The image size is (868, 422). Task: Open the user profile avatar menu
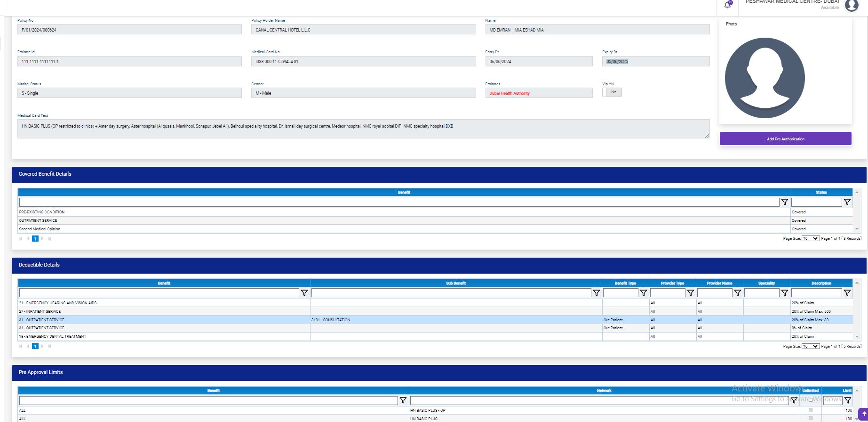pos(852,5)
